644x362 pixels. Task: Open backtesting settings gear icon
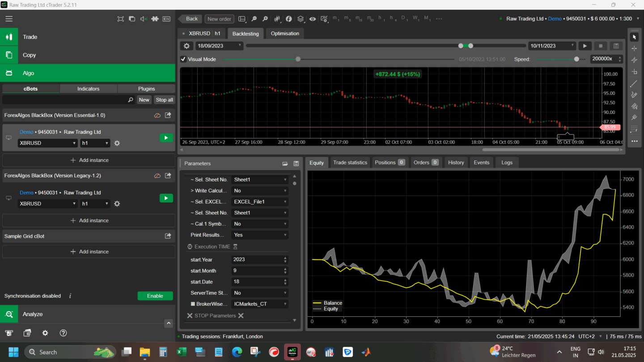[187, 46]
